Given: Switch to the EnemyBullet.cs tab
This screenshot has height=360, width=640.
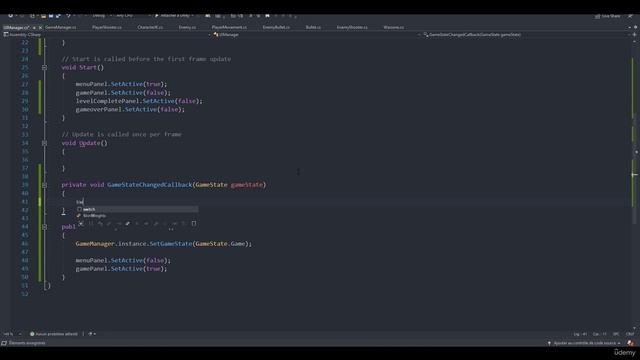Looking at the screenshot, I should pos(276,27).
